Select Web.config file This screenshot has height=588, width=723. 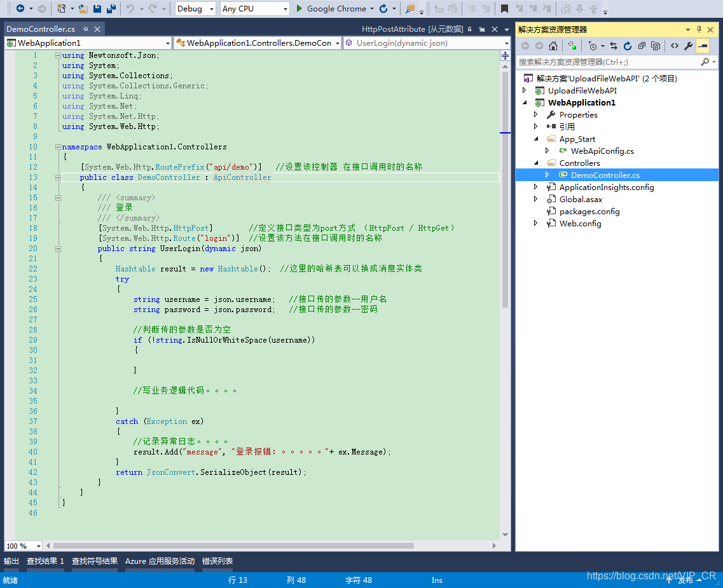click(580, 224)
